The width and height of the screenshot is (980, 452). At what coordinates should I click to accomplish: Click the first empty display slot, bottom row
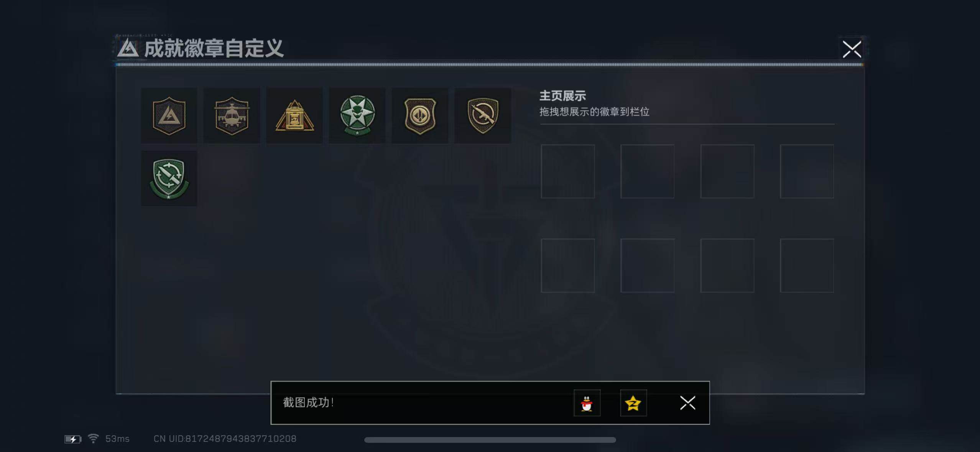[568, 266]
